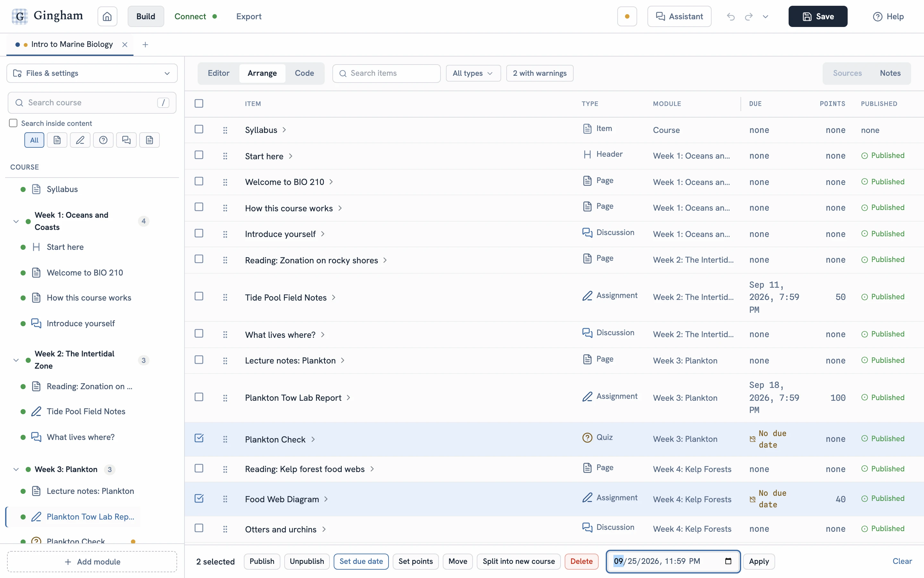
Task: Select the All filter in sidebar
Action: coord(34,140)
